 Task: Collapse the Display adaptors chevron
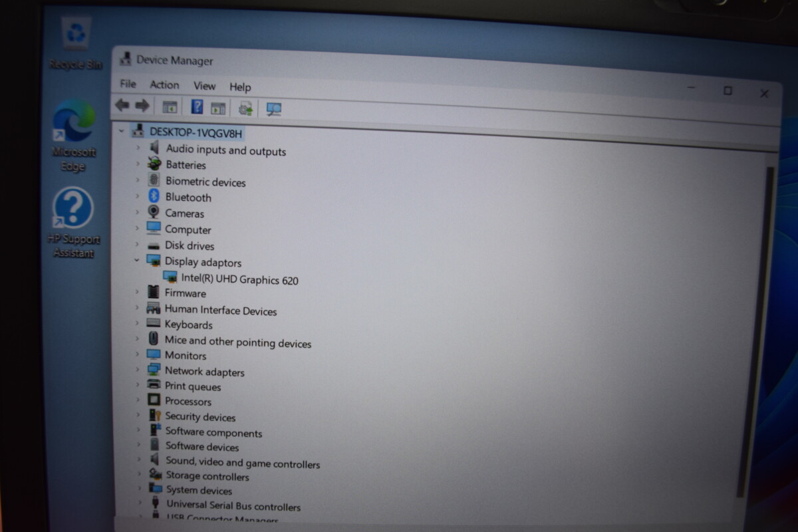click(x=138, y=260)
